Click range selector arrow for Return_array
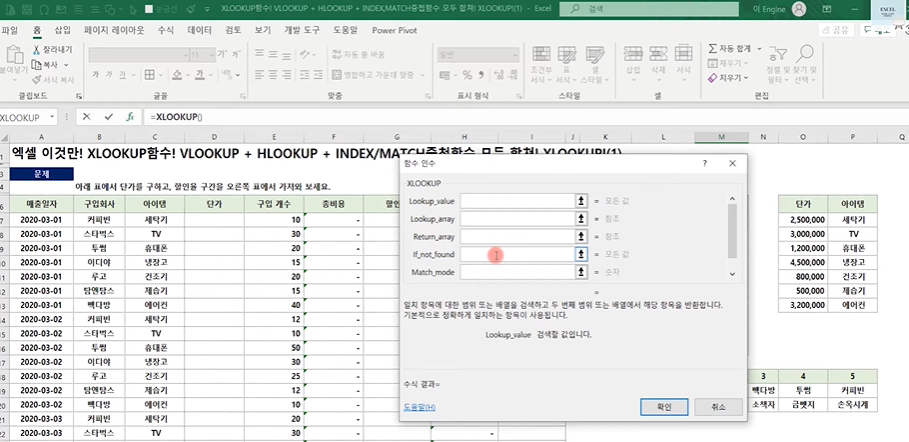This screenshot has width=909, height=442. (x=581, y=237)
